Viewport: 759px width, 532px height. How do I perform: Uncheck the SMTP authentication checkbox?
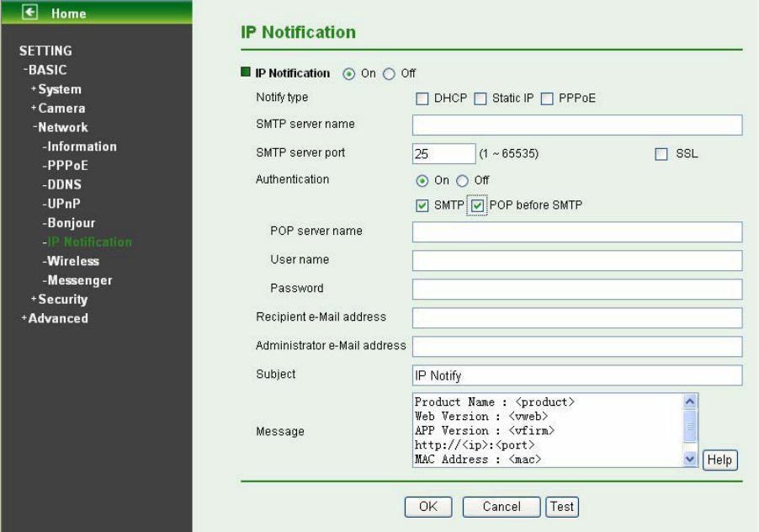[422, 205]
